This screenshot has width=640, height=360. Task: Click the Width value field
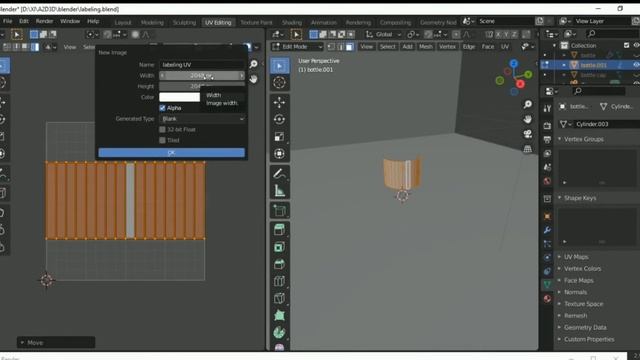[202, 76]
